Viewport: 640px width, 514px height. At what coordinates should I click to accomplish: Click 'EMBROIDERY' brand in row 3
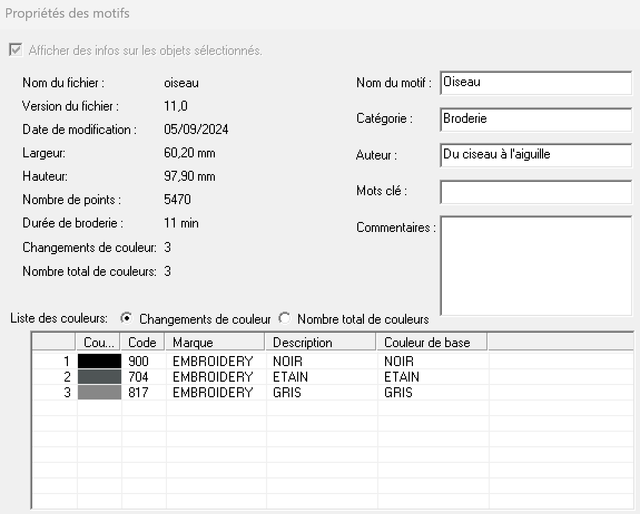(213, 392)
